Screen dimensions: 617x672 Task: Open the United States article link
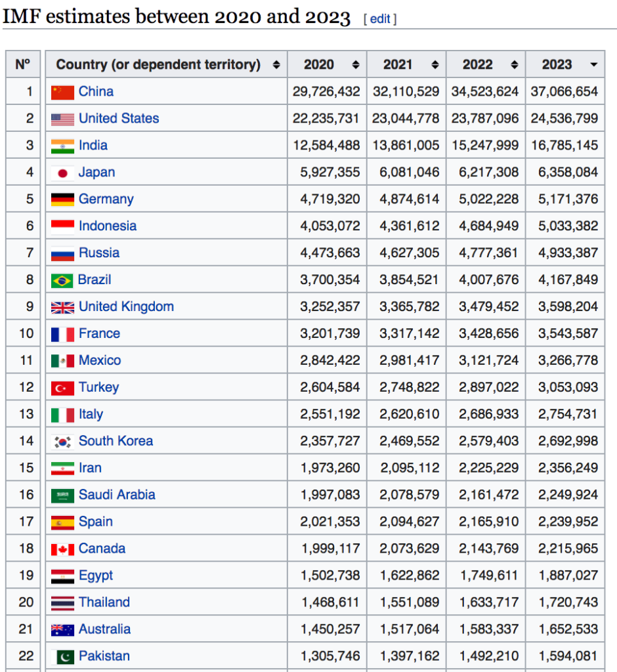tap(119, 118)
